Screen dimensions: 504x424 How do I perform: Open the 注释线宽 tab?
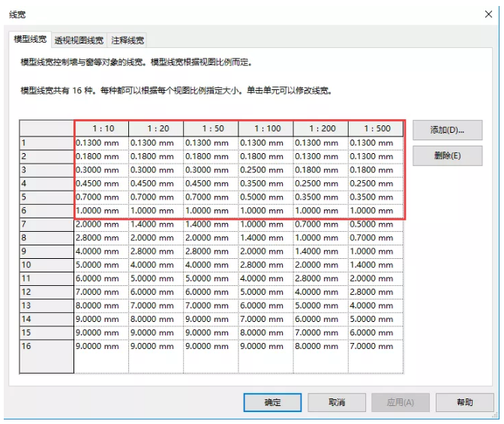coord(127,41)
